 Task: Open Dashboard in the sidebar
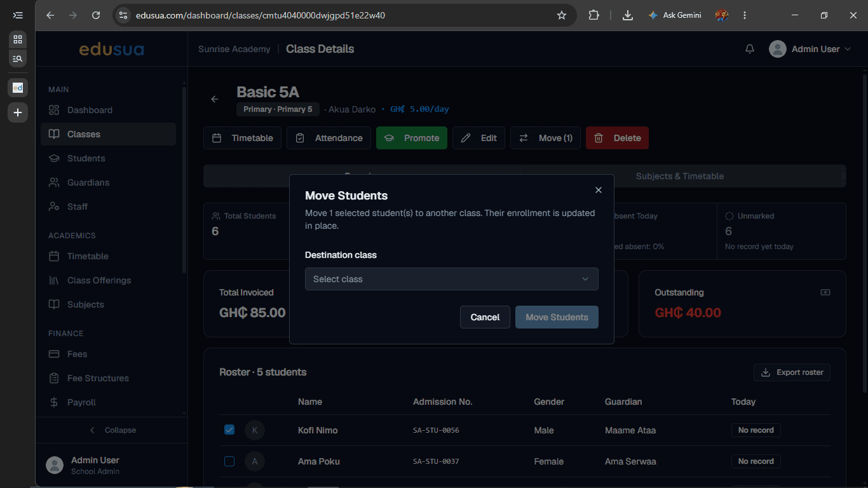[108, 110]
